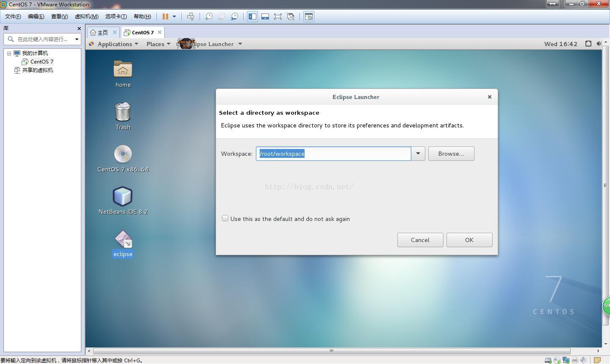Click the horizontal scrollbar left arrow
This screenshot has height=364, width=610.
click(x=89, y=351)
